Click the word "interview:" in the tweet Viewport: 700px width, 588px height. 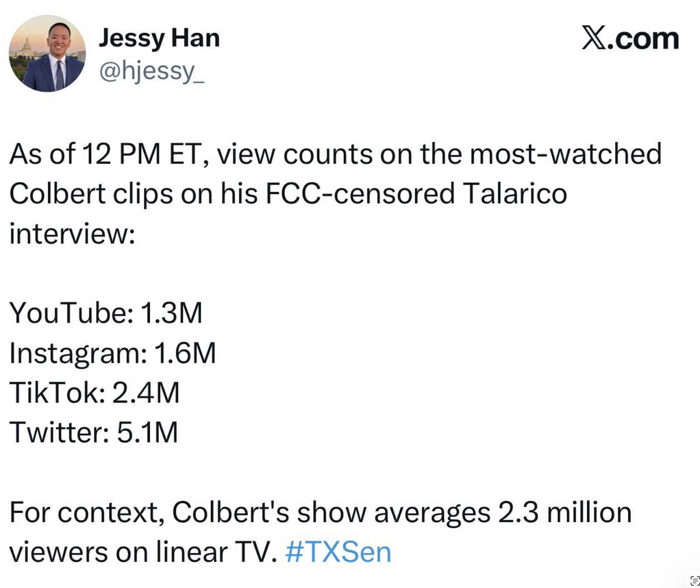pyautogui.click(x=72, y=233)
